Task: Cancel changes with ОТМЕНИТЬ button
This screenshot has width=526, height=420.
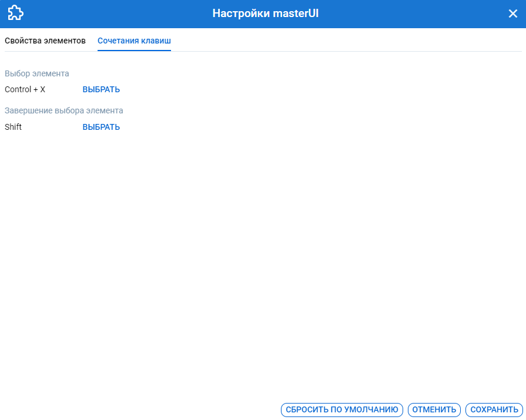Action: [434, 409]
